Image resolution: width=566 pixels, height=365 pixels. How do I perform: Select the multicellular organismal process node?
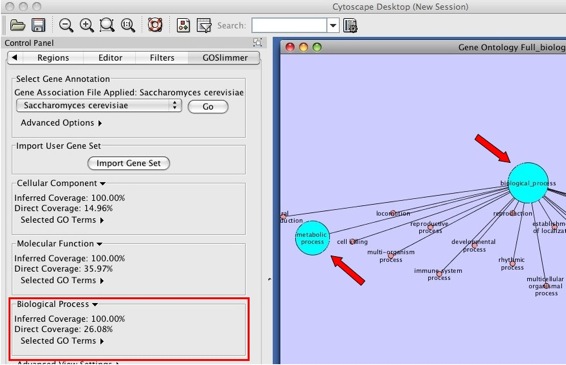click(546, 286)
